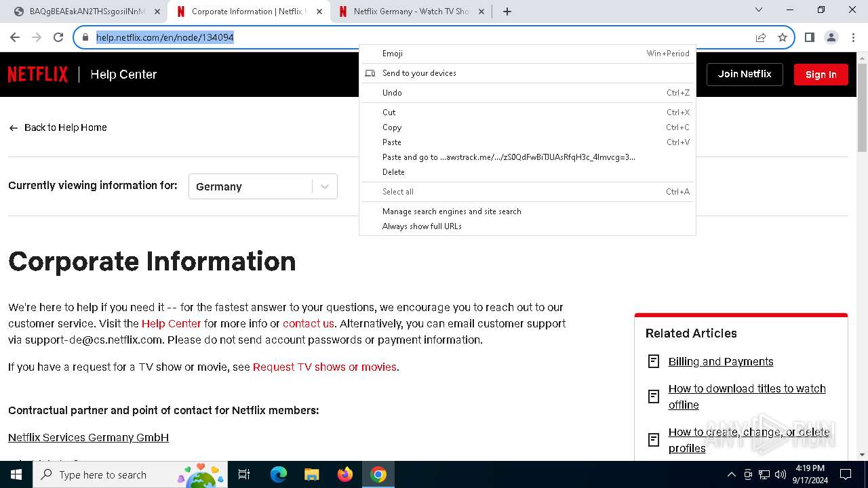868x488 pixels.
Task: Choose Emoji from the context menu
Action: click(x=527, y=54)
